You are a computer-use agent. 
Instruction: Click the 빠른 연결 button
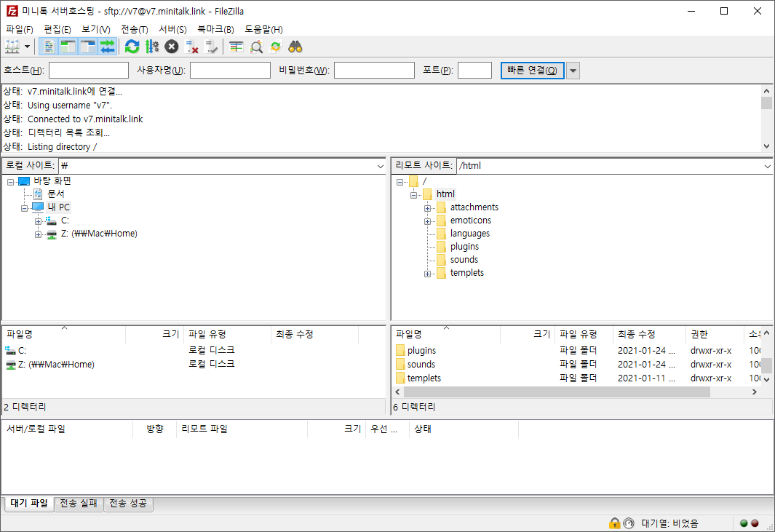[533, 70]
